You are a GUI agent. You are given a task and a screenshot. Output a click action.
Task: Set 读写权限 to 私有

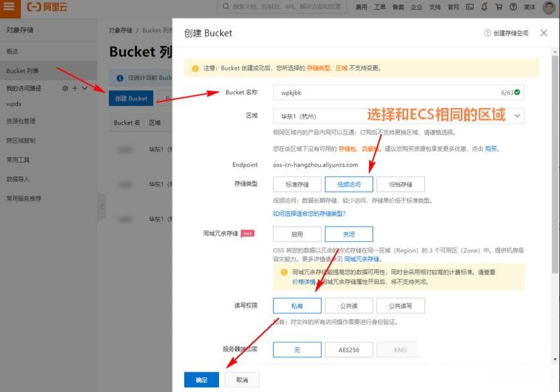(x=297, y=306)
